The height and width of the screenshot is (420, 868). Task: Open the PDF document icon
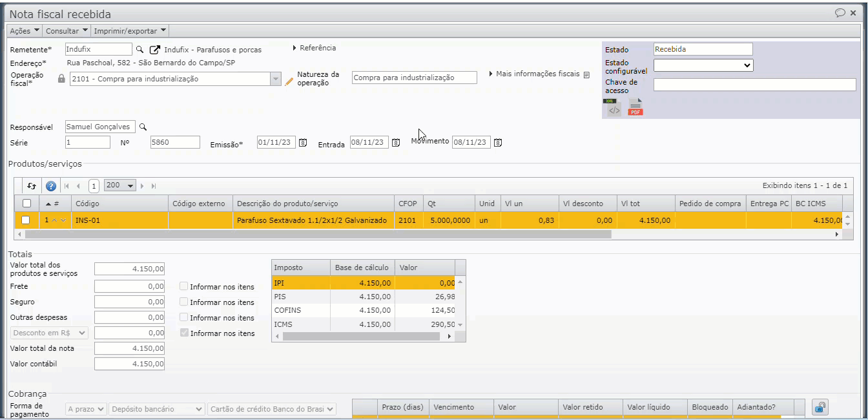tap(635, 108)
